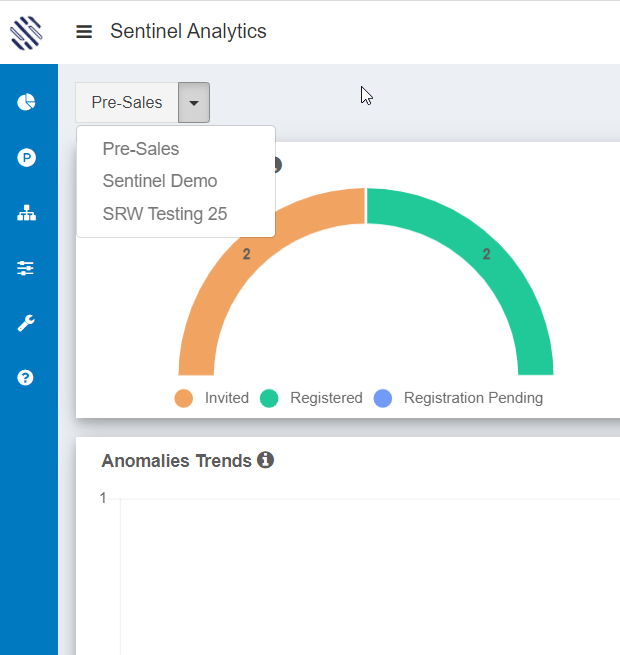This screenshot has width=620, height=655.
Task: Click the Sentinel Analytics header title
Action: tap(188, 32)
